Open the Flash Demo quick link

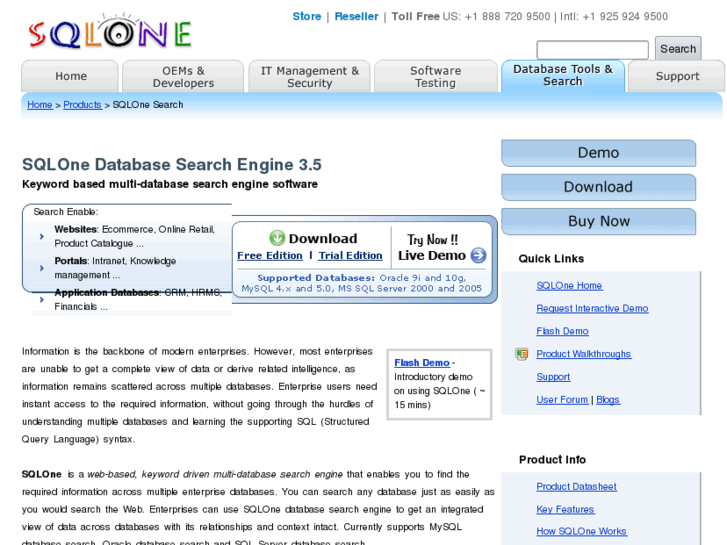(x=562, y=331)
